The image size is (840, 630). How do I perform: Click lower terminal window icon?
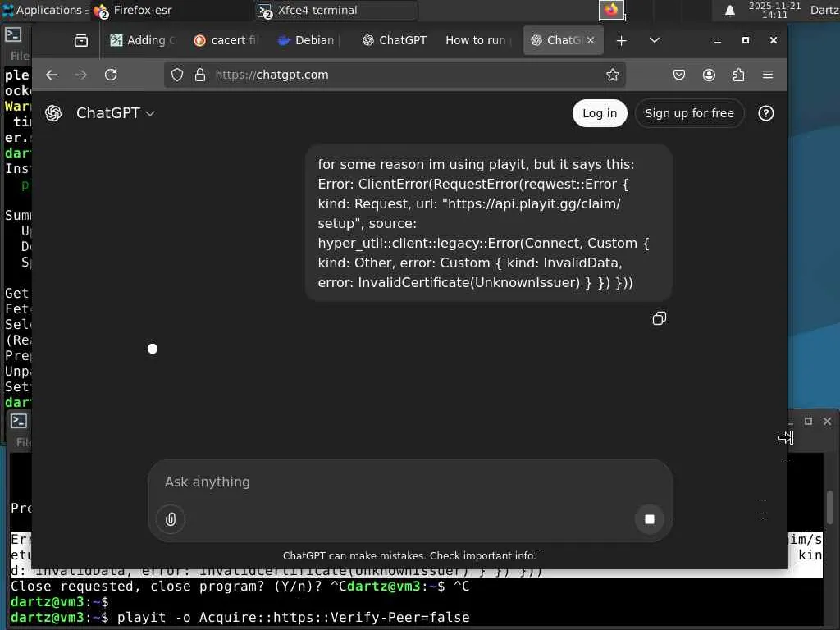click(19, 421)
